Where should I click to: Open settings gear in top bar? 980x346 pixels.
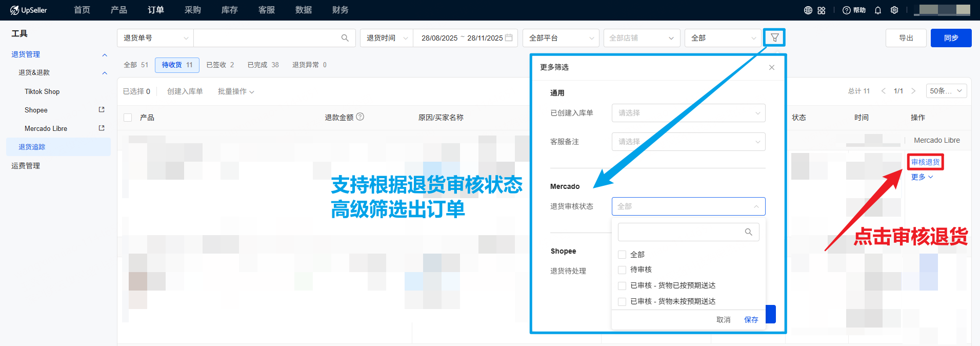click(894, 10)
